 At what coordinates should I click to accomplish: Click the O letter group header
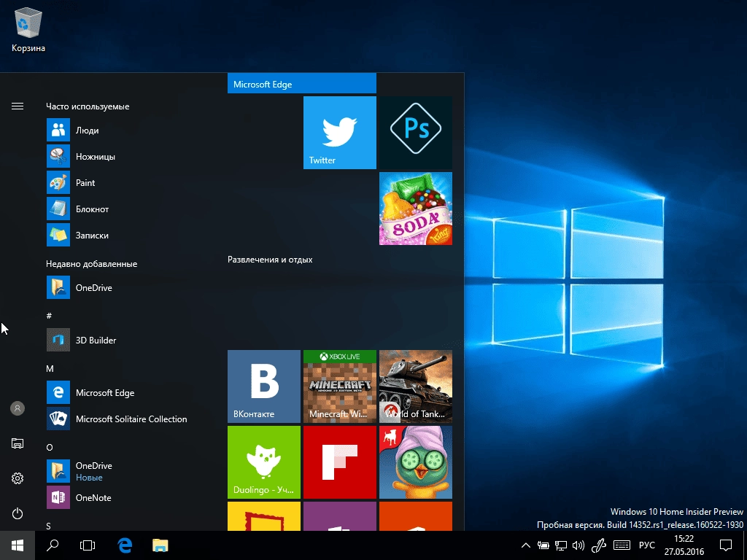tap(50, 447)
